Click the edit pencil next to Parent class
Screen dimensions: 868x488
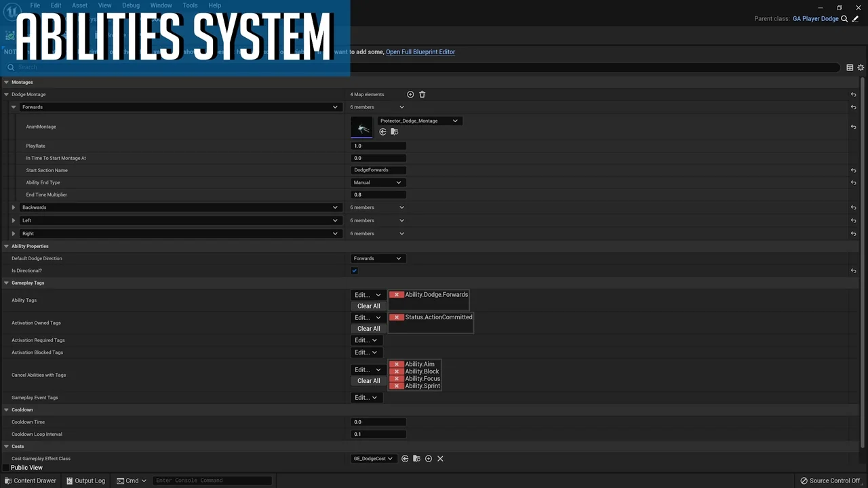855,19
